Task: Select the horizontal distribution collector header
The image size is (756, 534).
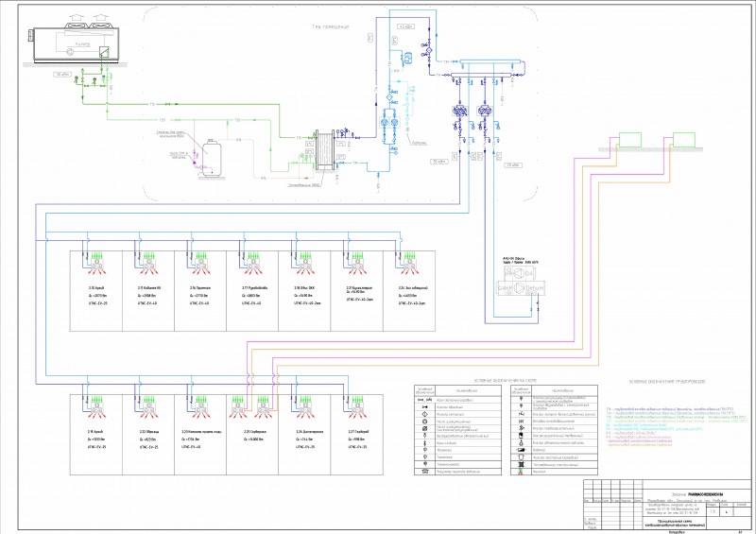Action: click(x=483, y=75)
